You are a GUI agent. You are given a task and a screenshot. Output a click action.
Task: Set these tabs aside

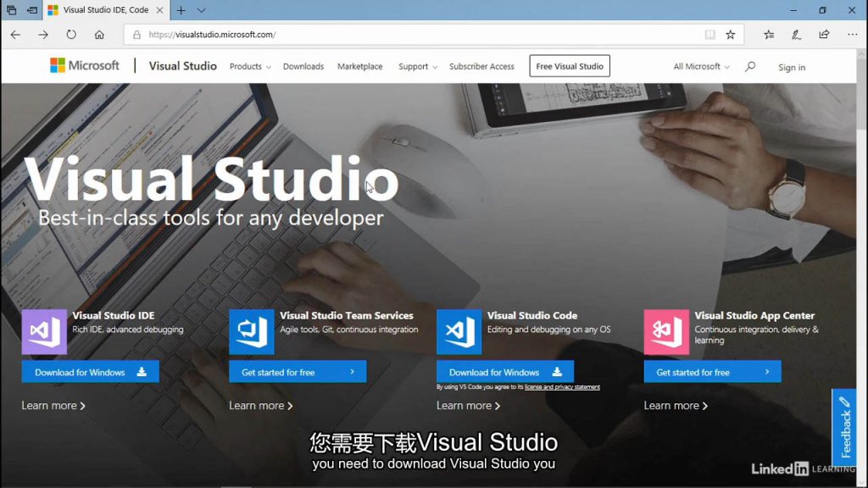[x=32, y=10]
